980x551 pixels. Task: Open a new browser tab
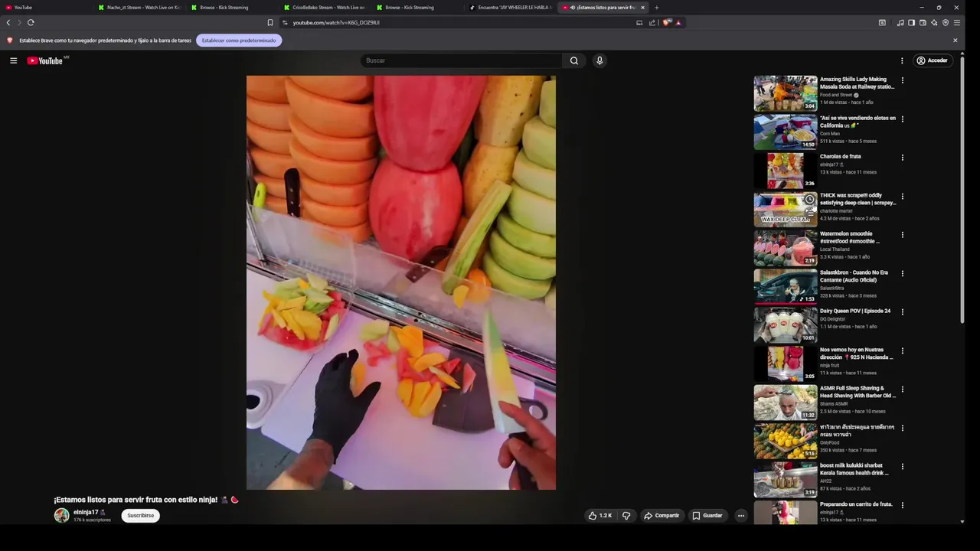(656, 8)
